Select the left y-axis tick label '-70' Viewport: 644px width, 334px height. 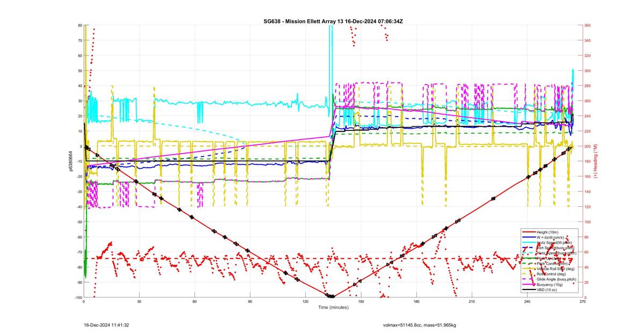pyautogui.click(x=79, y=252)
